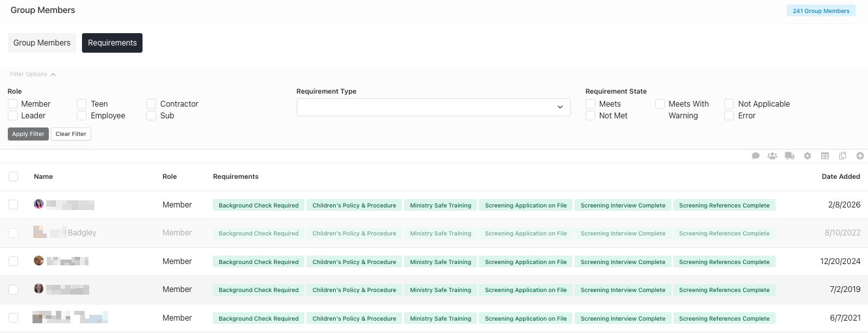Click the truck icon in grid toolbar
Image resolution: width=868 pixels, height=333 pixels.
coord(790,156)
